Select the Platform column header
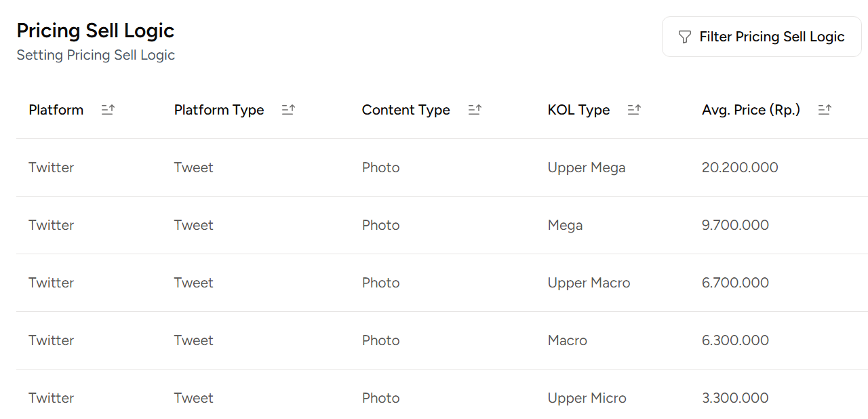Image resolution: width=868 pixels, height=419 pixels. tap(56, 109)
